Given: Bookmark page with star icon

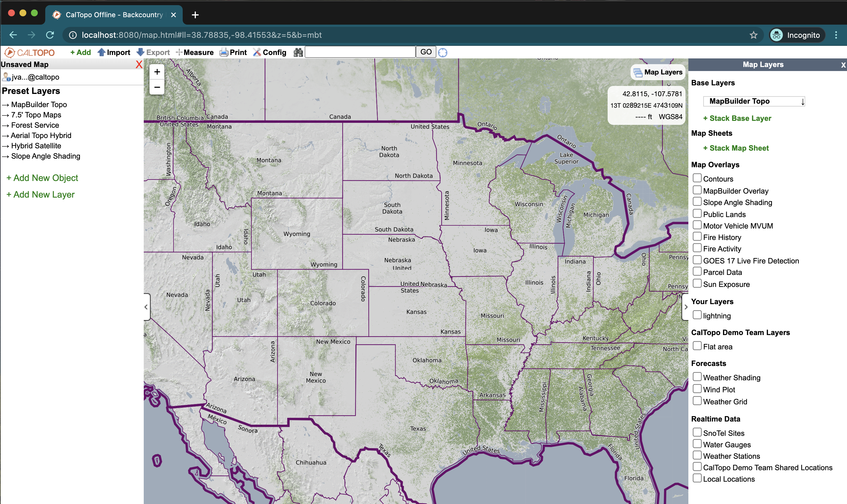Looking at the screenshot, I should pos(753,35).
